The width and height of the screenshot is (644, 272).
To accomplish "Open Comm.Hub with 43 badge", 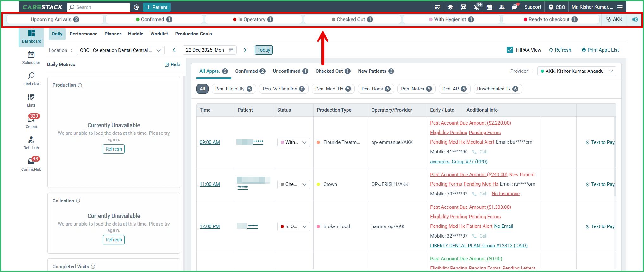I will (x=31, y=164).
